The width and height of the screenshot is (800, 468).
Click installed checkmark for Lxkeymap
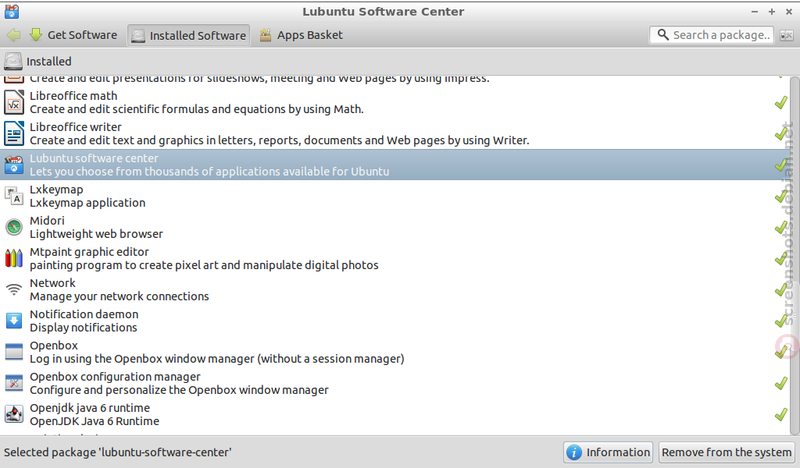point(781,196)
